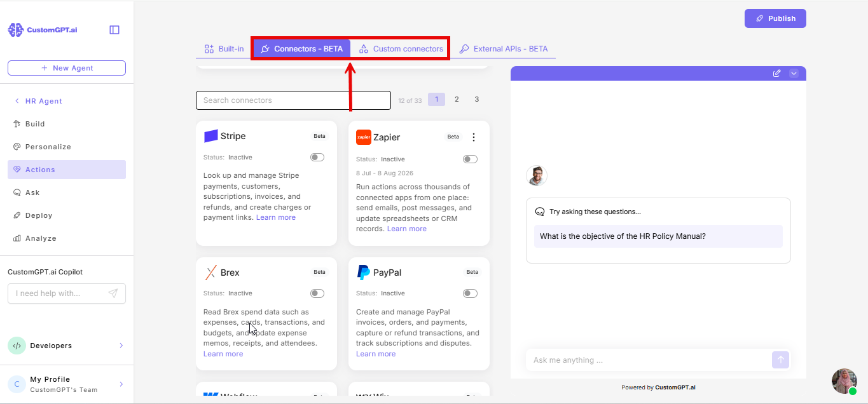Switch to Custom connectors tab
This screenshot has height=404, width=868.
coord(401,49)
